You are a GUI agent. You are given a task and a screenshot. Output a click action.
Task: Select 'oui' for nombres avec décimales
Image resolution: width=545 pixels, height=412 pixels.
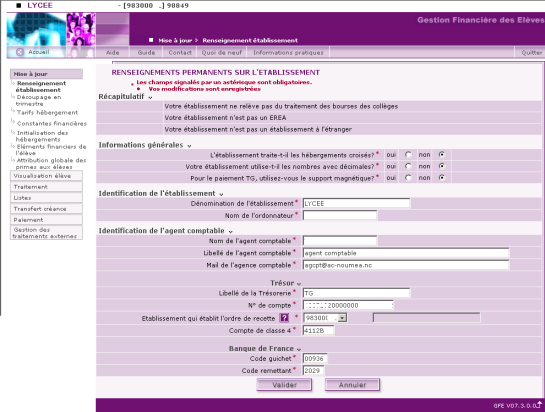click(x=408, y=166)
